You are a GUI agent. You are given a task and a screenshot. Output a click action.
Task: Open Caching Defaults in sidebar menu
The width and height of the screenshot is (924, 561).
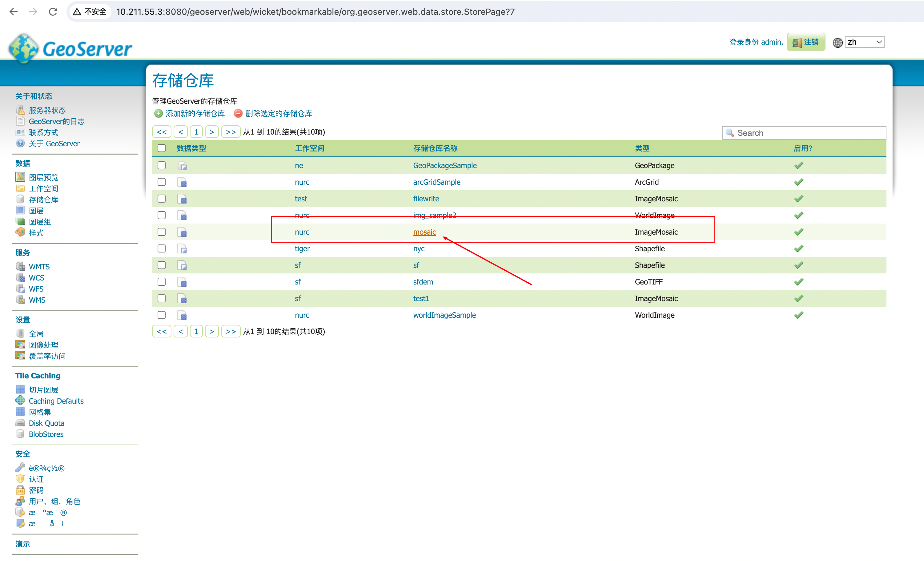56,401
